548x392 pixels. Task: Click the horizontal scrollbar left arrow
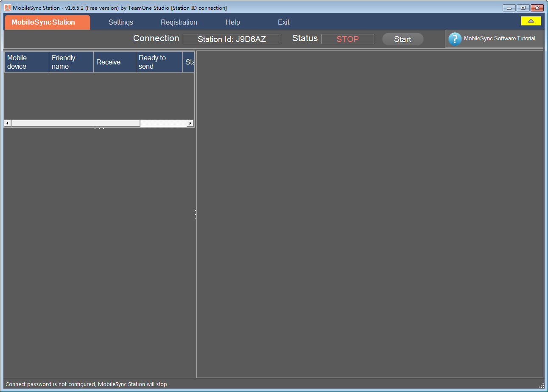[x=8, y=123]
